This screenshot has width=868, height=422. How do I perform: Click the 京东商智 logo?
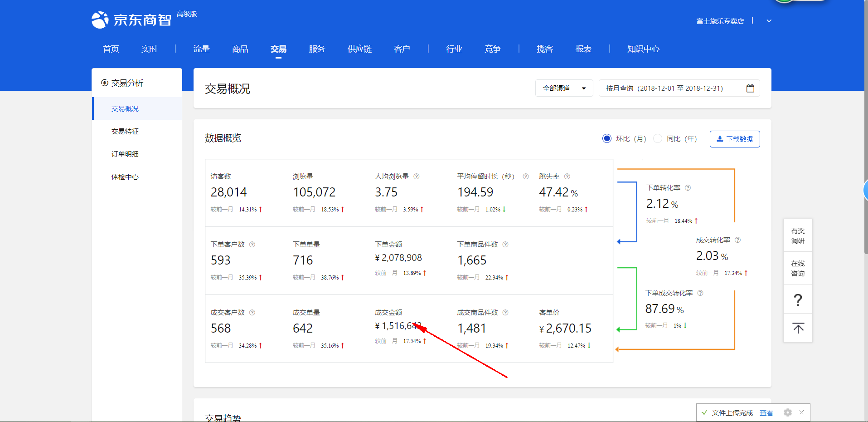(x=131, y=20)
